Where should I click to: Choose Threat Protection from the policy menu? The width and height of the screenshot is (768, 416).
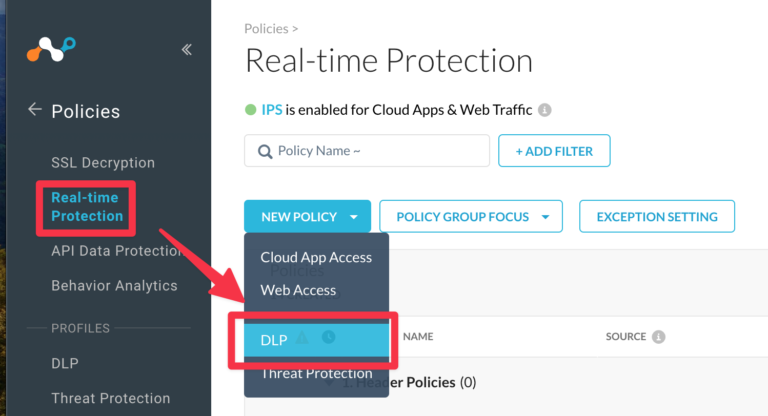(x=316, y=373)
